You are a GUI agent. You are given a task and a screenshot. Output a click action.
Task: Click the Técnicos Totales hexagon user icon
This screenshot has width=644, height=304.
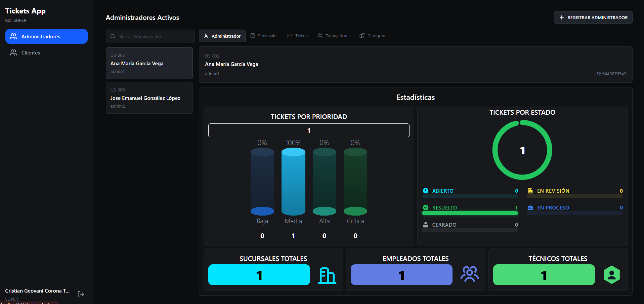tap(612, 275)
